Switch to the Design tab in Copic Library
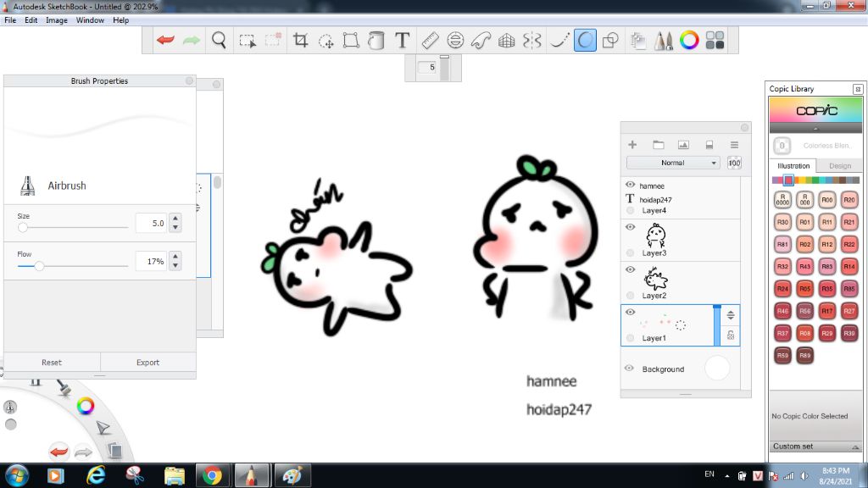Image resolution: width=868 pixels, height=488 pixels. 840,166
